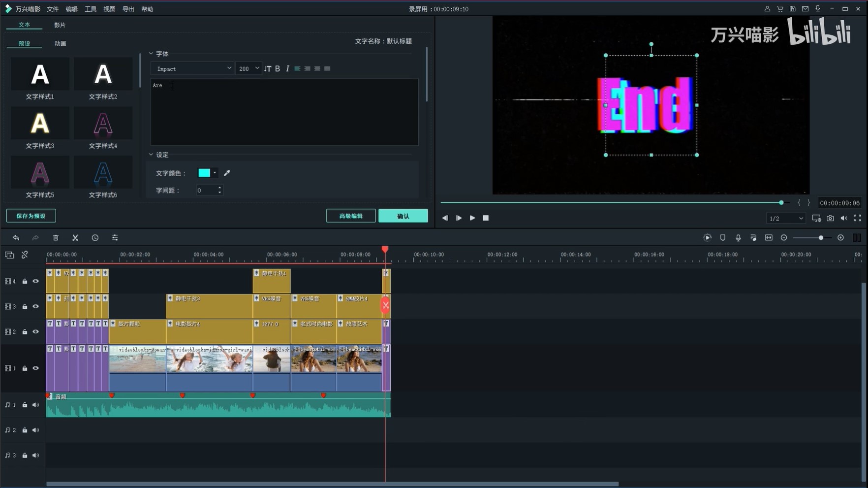The width and height of the screenshot is (868, 488).
Task: Toggle italic text formatting
Action: tap(287, 69)
